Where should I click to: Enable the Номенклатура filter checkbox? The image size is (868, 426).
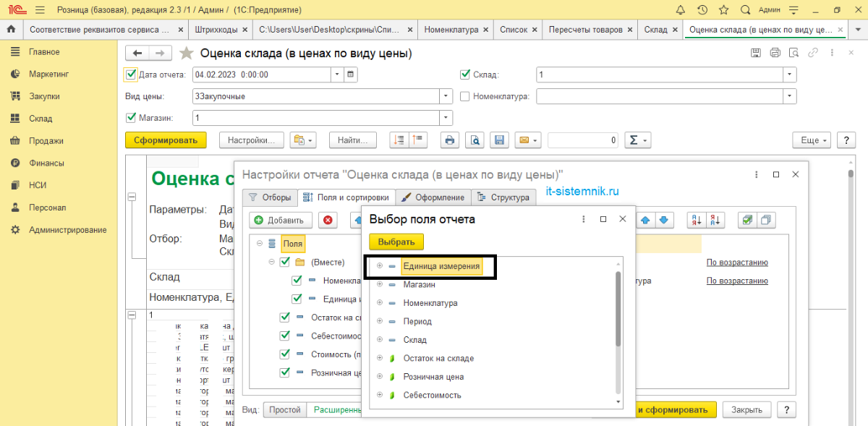pyautogui.click(x=465, y=96)
